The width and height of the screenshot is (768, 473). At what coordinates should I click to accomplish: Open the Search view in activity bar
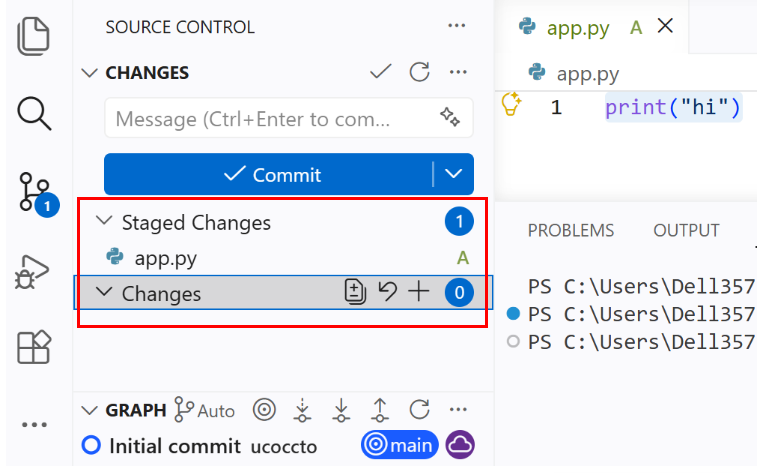(x=34, y=114)
